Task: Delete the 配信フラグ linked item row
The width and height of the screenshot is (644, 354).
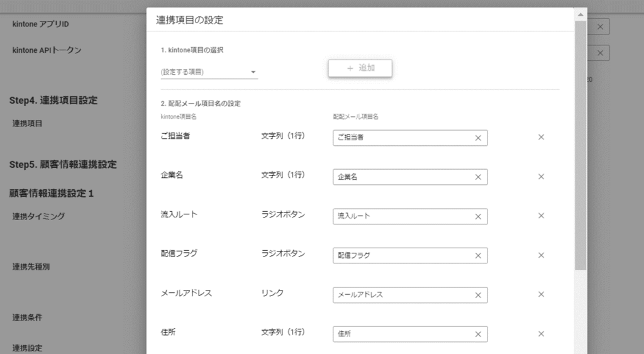Action: point(541,255)
